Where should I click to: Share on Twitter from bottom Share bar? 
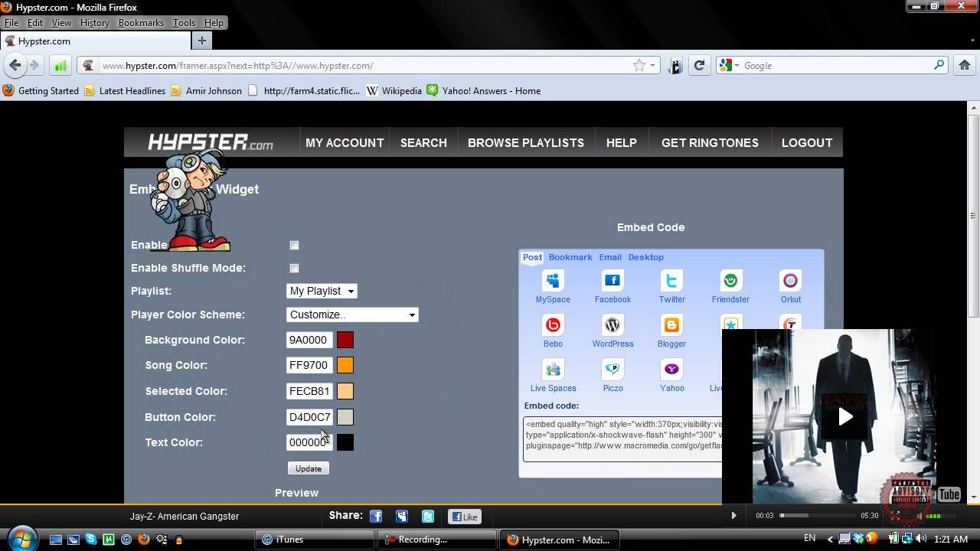tap(428, 517)
